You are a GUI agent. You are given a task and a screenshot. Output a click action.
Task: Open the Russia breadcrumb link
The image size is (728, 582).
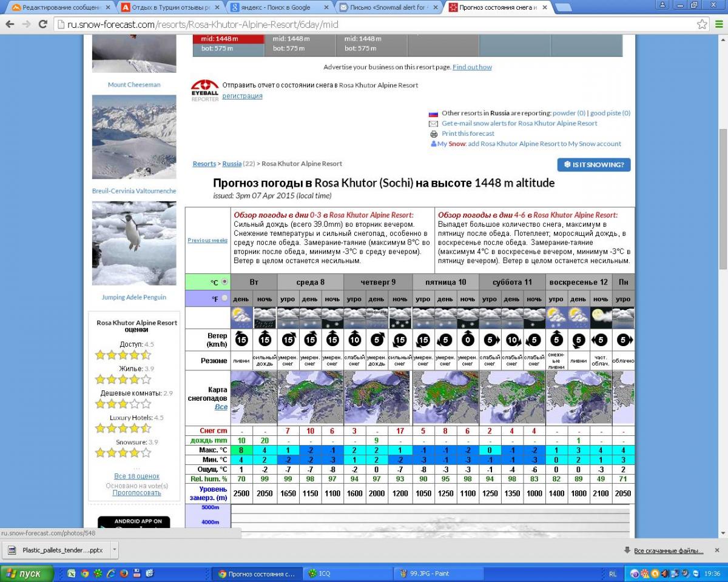[x=232, y=164]
